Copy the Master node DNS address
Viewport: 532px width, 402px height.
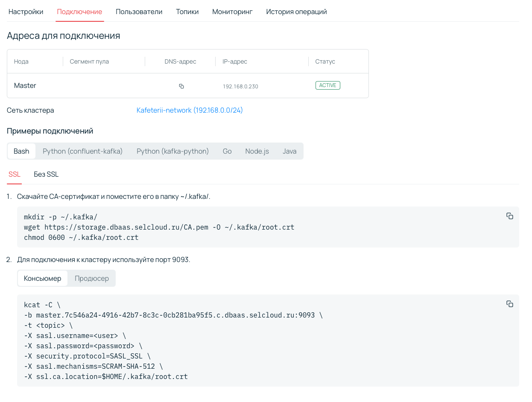(181, 86)
